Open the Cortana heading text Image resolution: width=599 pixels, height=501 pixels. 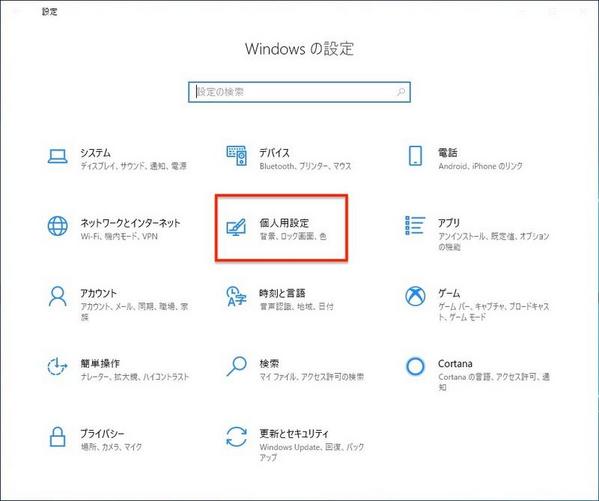pyautogui.click(x=455, y=363)
